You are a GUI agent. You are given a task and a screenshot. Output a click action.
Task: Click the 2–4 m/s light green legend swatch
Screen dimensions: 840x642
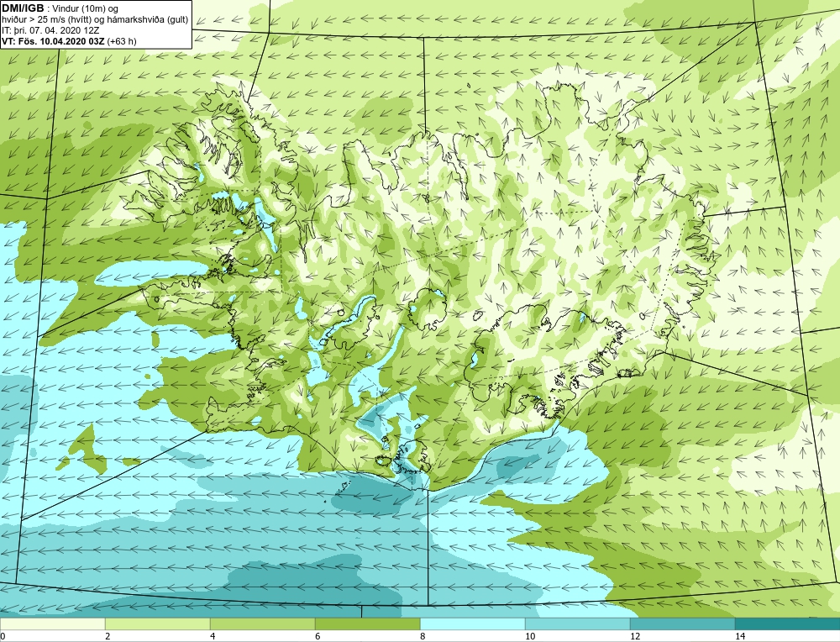[158, 624]
